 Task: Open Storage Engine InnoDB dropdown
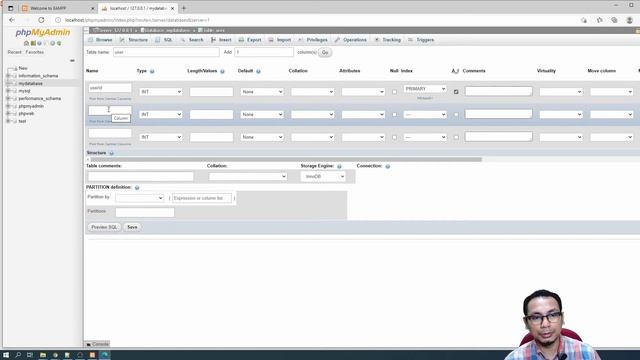pos(323,176)
